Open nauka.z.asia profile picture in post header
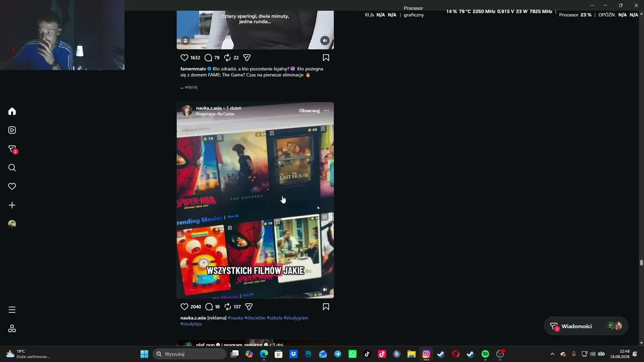Screen dimensions: 644x362 pyautogui.click(x=187, y=111)
